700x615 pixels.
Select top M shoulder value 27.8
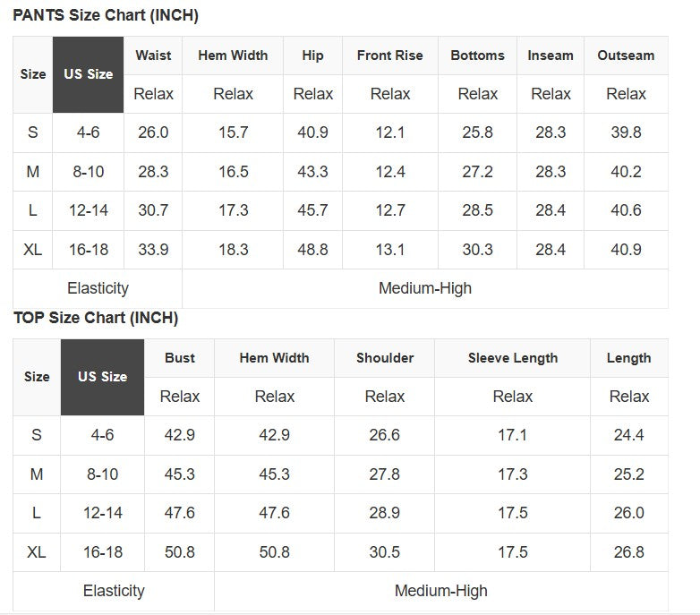384,474
